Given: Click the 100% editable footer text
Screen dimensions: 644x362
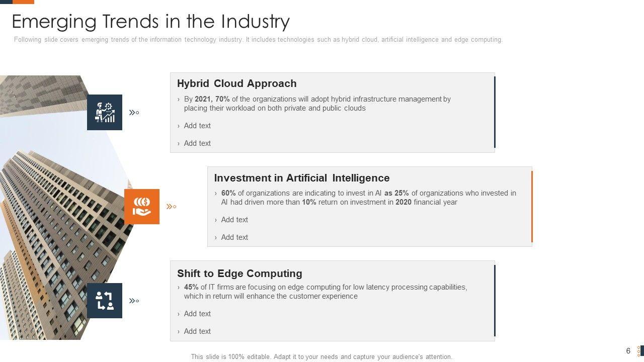Looking at the screenshot, I should [321, 356].
